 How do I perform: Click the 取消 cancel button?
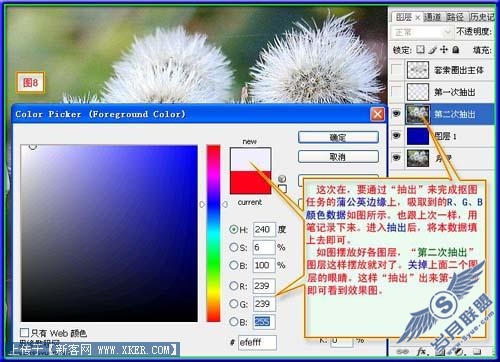(338, 156)
